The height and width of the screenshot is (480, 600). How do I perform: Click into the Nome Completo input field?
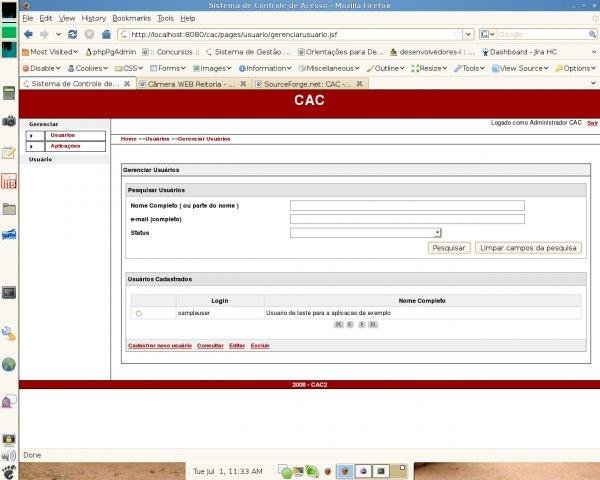[x=407, y=206]
